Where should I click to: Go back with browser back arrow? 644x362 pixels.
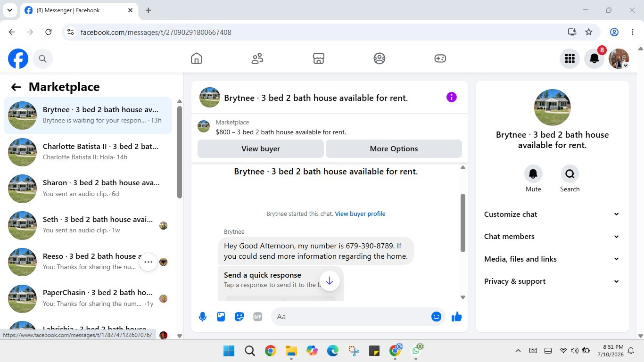pyautogui.click(x=12, y=32)
